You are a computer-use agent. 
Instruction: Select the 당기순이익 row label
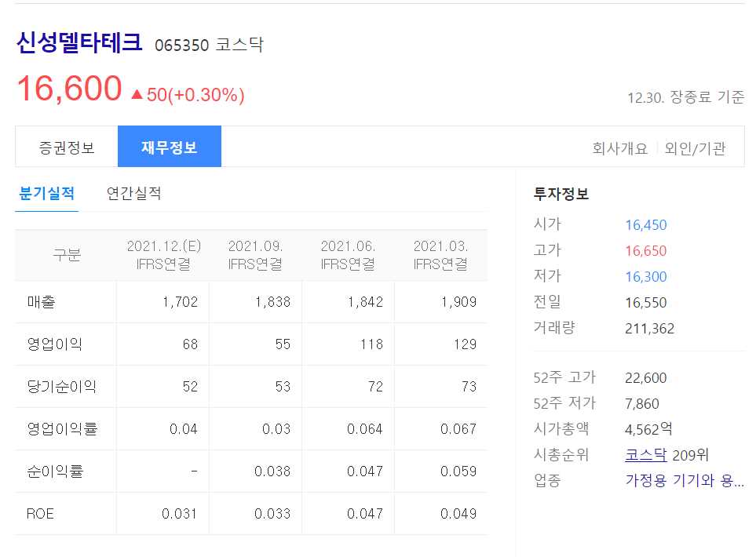pos(62,387)
